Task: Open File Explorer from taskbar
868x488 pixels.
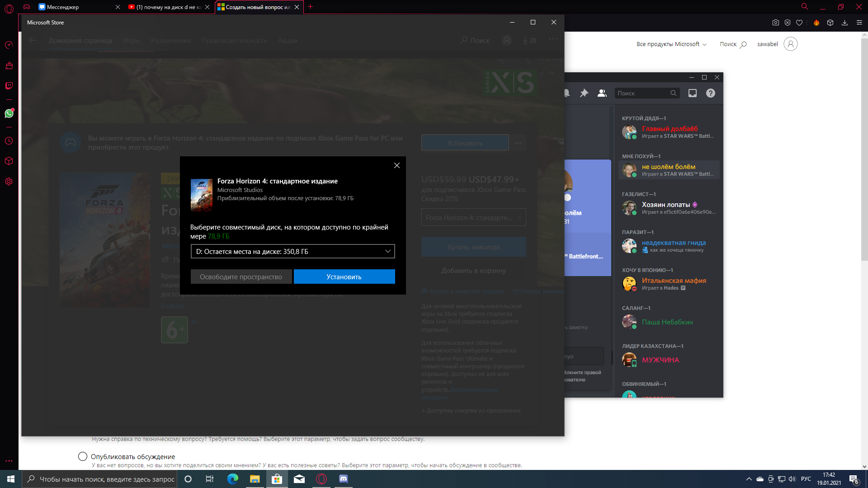Action: (x=255, y=479)
